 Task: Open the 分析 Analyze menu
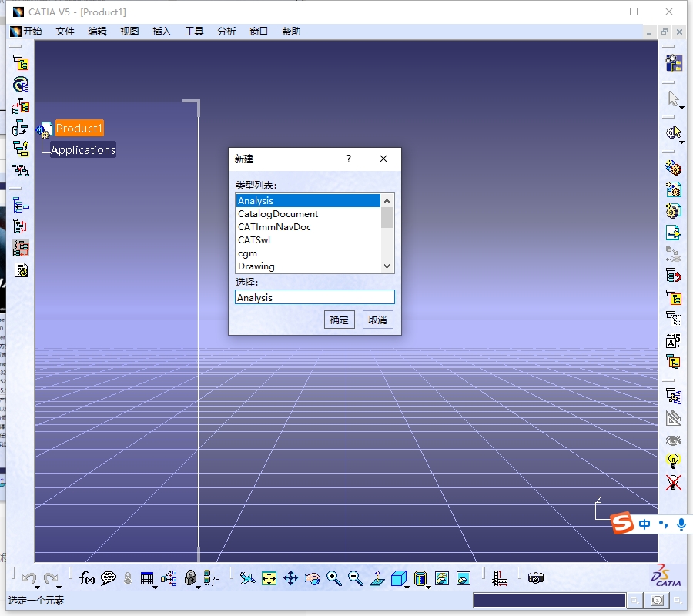(226, 32)
